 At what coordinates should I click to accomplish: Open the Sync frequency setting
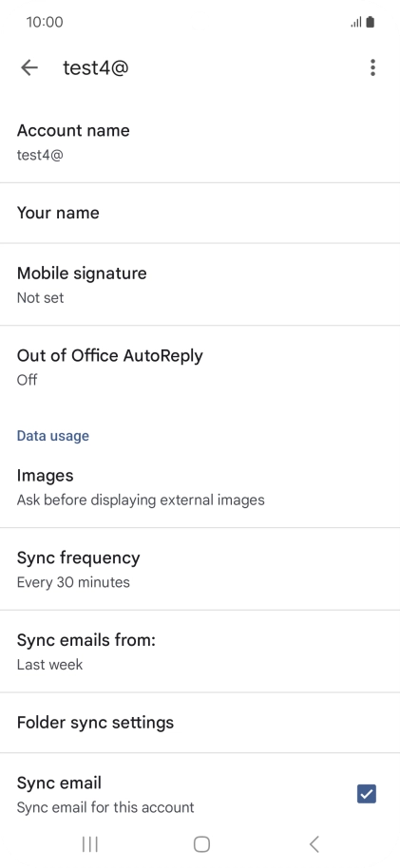tap(200, 569)
